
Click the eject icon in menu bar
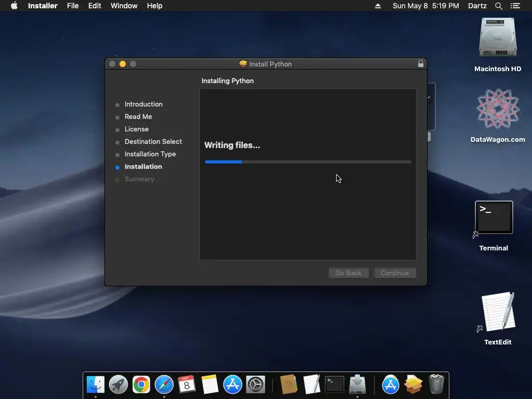click(378, 6)
